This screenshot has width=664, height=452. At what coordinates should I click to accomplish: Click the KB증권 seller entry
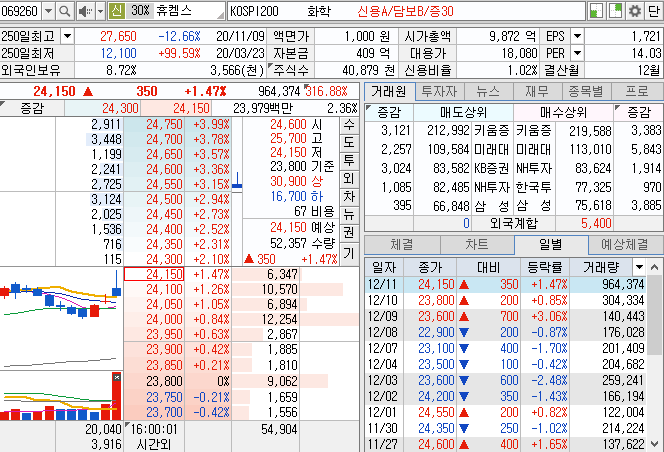click(x=491, y=168)
